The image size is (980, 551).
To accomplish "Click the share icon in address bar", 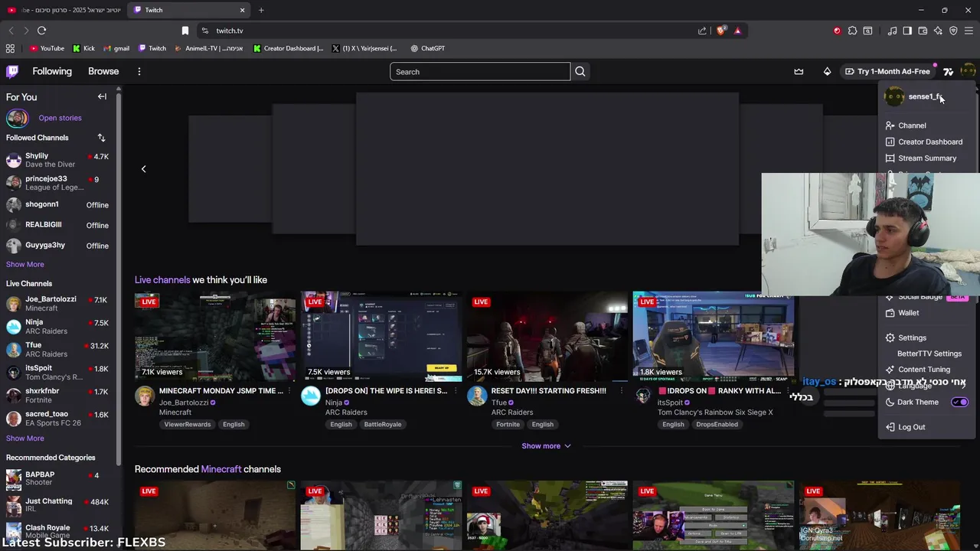I will tap(702, 31).
